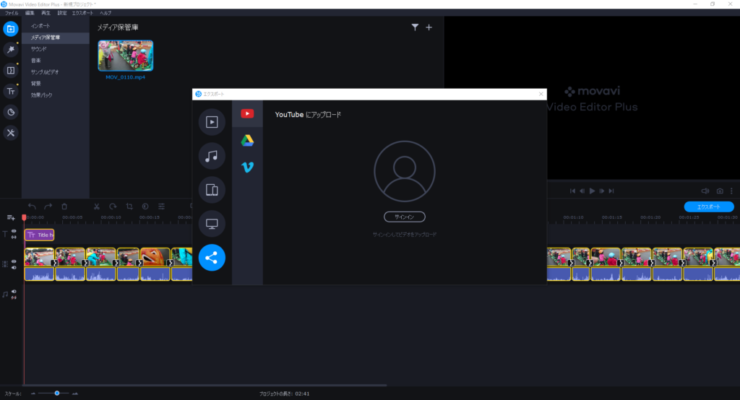This screenshot has height=400, width=740.
Task: Select TV export category in dialog
Action: click(x=212, y=224)
